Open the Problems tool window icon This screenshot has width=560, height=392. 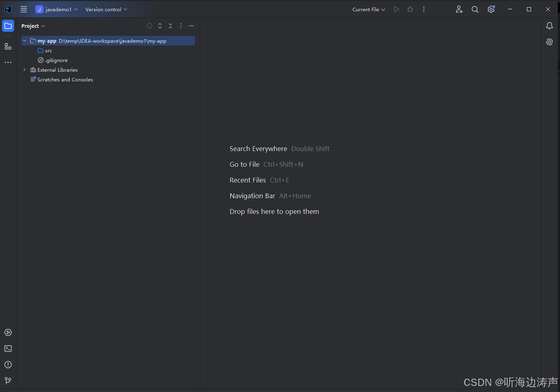8,365
